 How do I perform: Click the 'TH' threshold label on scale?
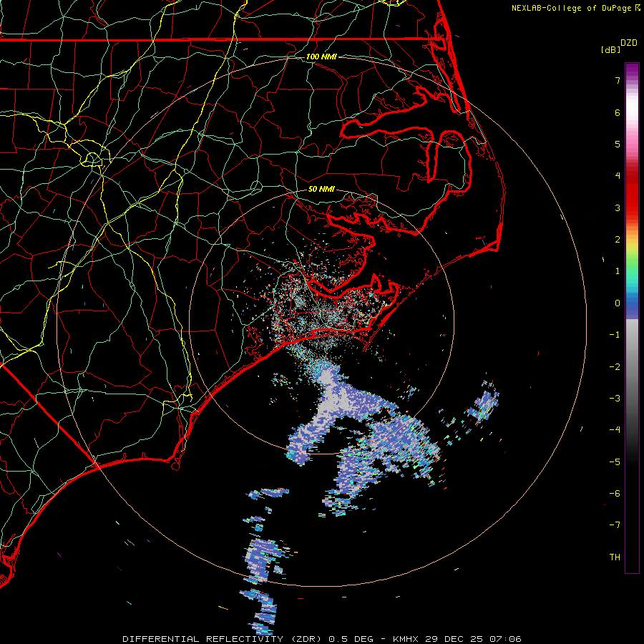[615, 557]
